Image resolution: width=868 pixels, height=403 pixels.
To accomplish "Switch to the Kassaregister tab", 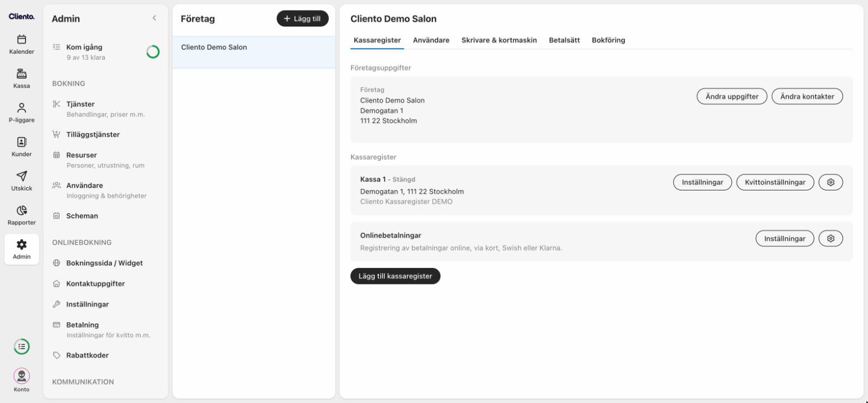I will click(377, 40).
